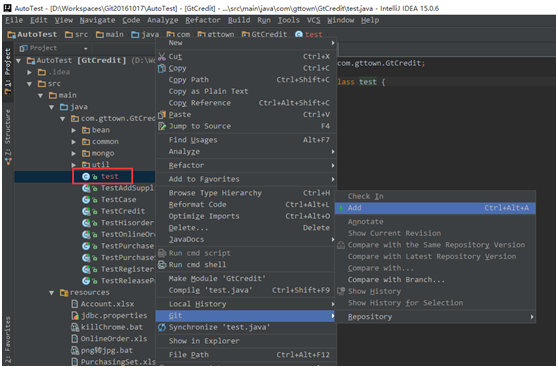Open the Repository submenu

436,317
